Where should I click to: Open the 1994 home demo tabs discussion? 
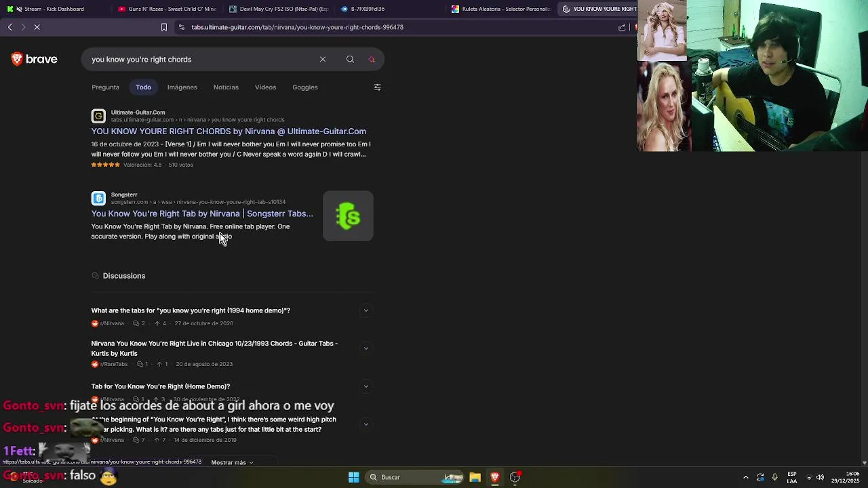pos(191,310)
